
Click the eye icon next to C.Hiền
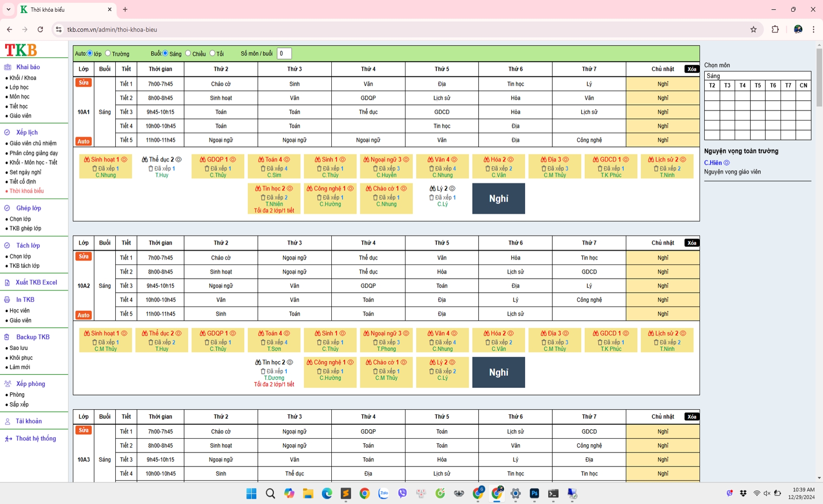[727, 163]
